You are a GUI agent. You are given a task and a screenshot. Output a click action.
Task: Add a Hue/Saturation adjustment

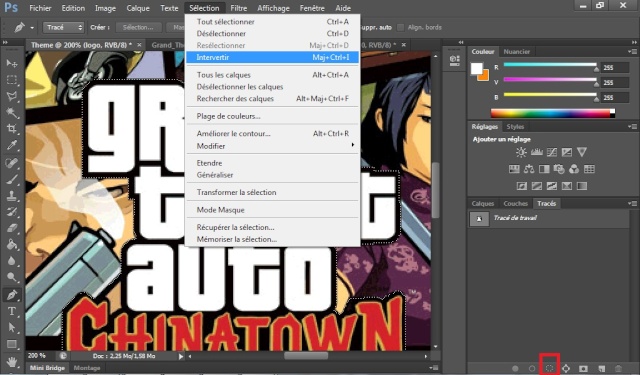tap(514, 169)
